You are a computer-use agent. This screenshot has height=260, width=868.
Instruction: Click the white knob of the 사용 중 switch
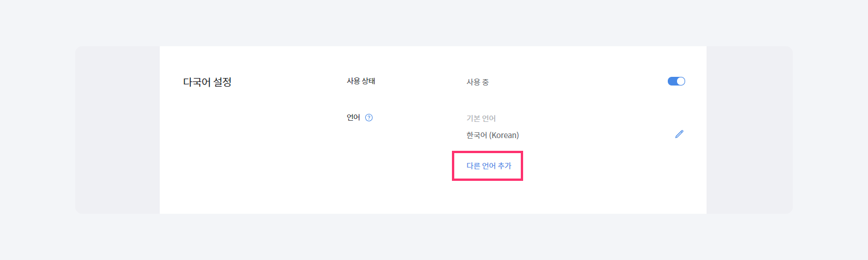tap(681, 81)
